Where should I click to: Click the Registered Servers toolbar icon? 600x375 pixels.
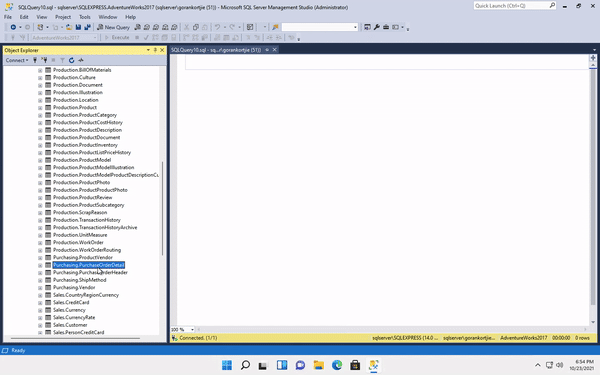point(367,27)
